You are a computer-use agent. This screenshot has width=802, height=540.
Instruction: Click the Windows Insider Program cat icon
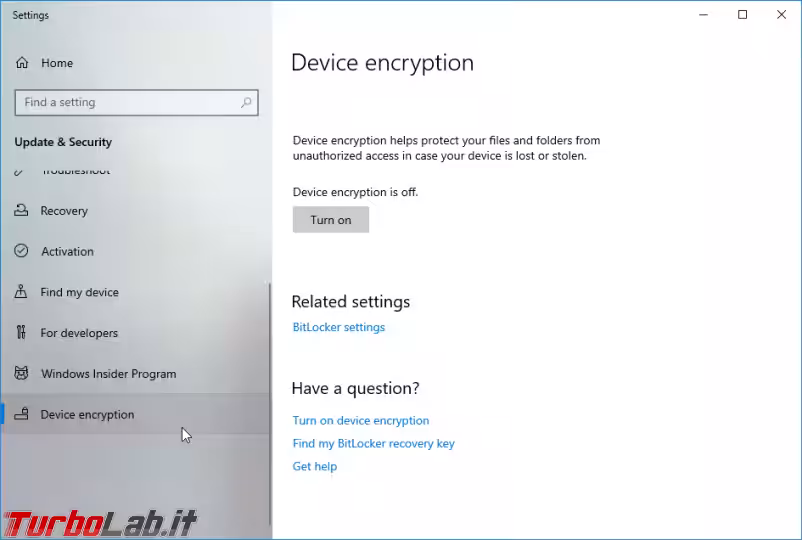coord(21,373)
